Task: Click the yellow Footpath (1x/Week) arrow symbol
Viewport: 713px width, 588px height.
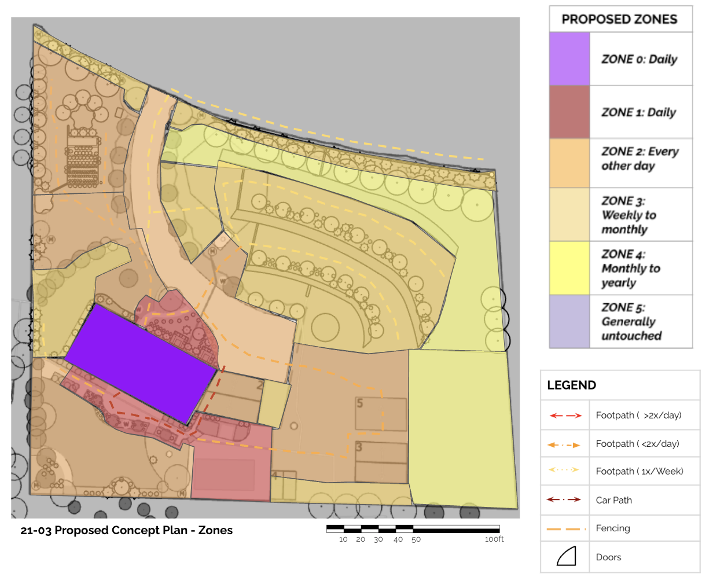Action: click(565, 470)
